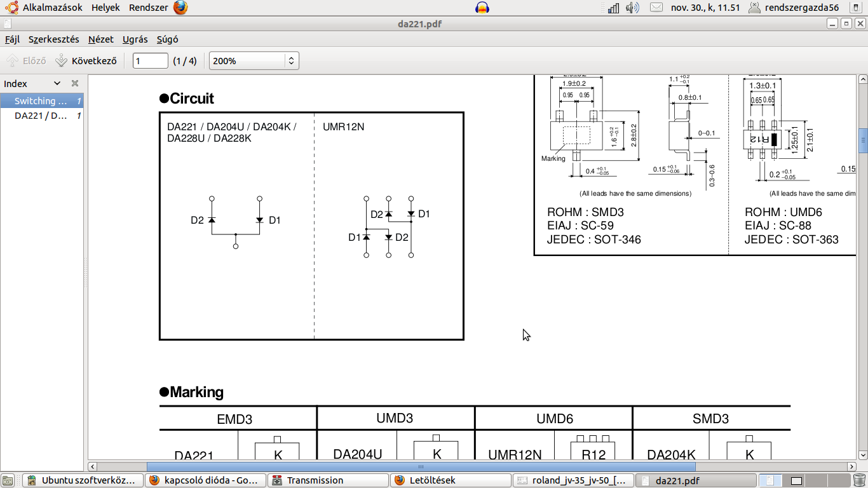Select the first workspace in the switcher
The image size is (868, 488).
[x=771, y=480]
